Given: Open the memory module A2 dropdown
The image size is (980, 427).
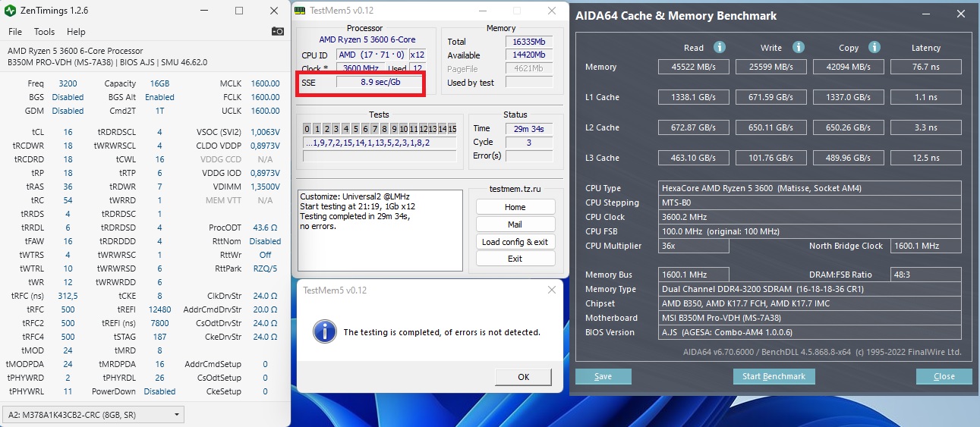Looking at the screenshot, I should pyautogui.click(x=93, y=414).
